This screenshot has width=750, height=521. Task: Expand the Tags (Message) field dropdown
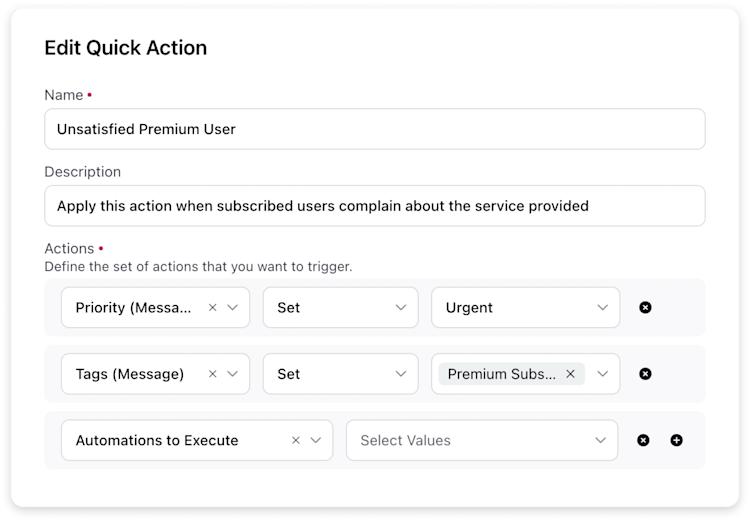[x=233, y=374]
